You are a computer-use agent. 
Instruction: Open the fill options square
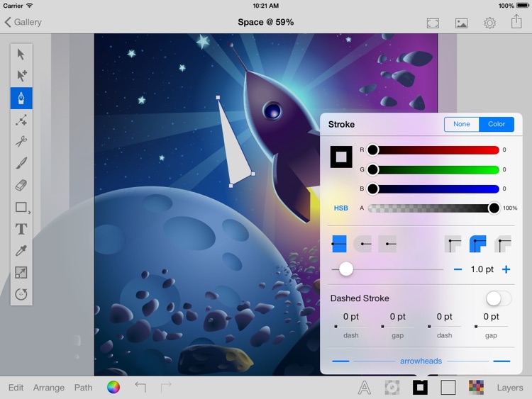448,388
